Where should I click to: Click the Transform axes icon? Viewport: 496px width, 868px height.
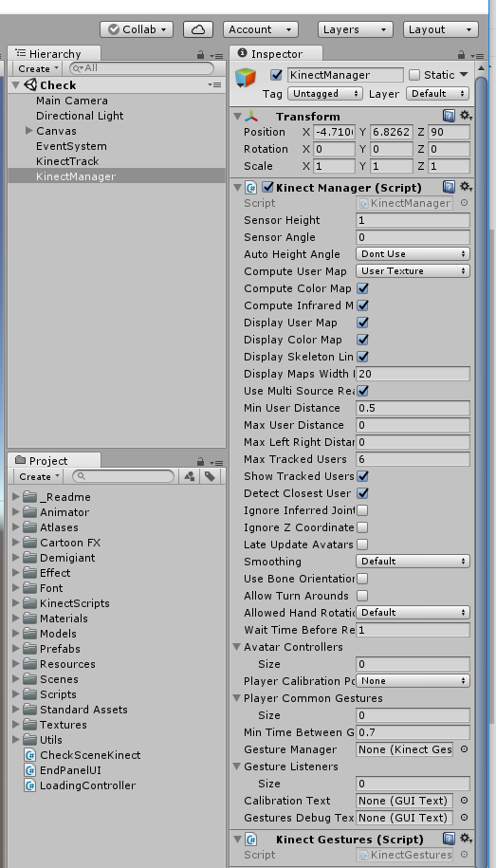252,117
